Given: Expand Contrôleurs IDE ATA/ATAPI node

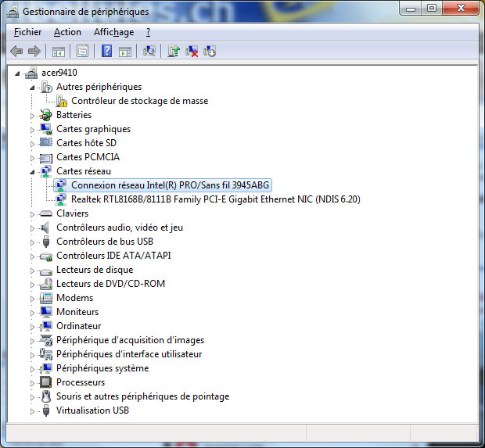Looking at the screenshot, I should tap(32, 256).
